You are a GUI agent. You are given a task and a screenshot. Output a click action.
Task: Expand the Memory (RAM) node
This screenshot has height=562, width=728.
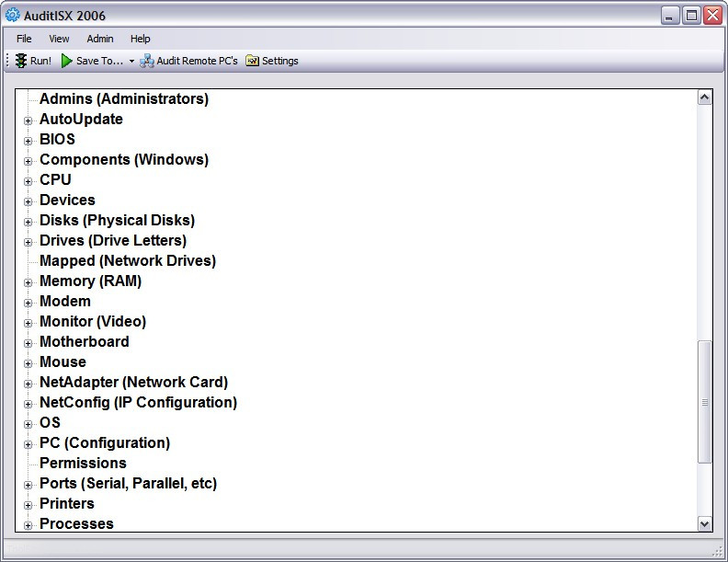(x=28, y=282)
